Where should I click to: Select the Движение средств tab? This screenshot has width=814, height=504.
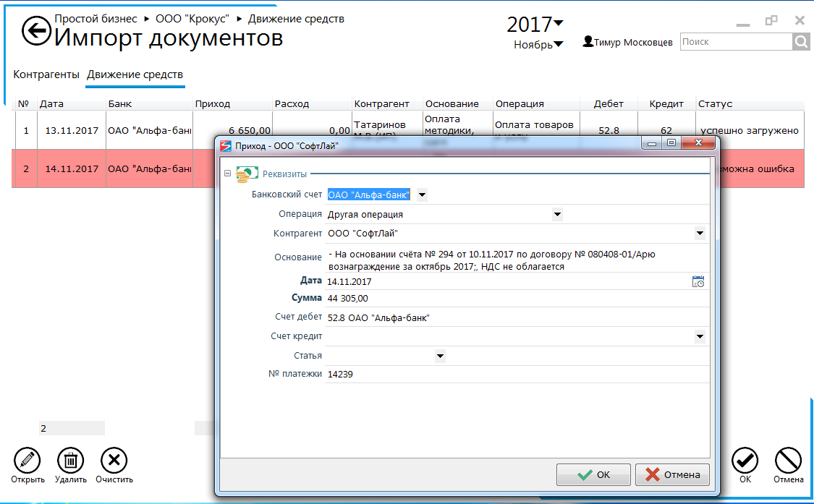click(135, 74)
